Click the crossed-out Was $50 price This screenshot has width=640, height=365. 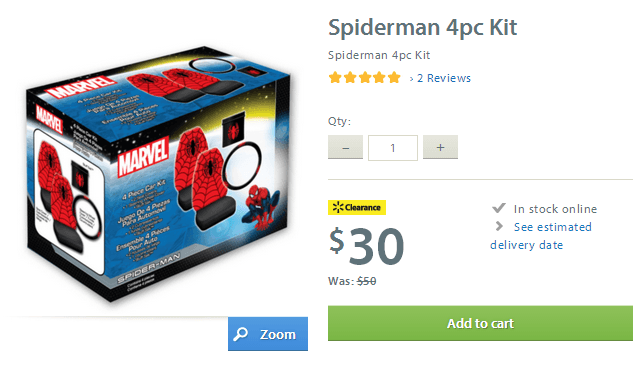[x=367, y=281]
